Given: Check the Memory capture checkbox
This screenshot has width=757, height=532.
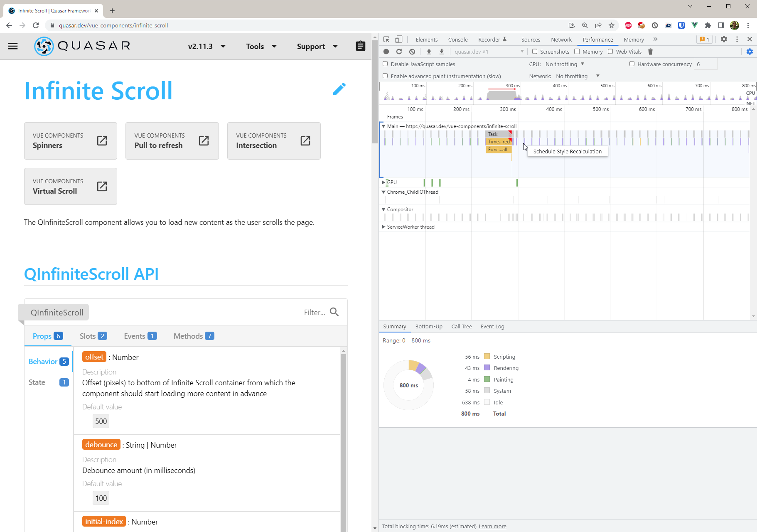Looking at the screenshot, I should pos(577,52).
